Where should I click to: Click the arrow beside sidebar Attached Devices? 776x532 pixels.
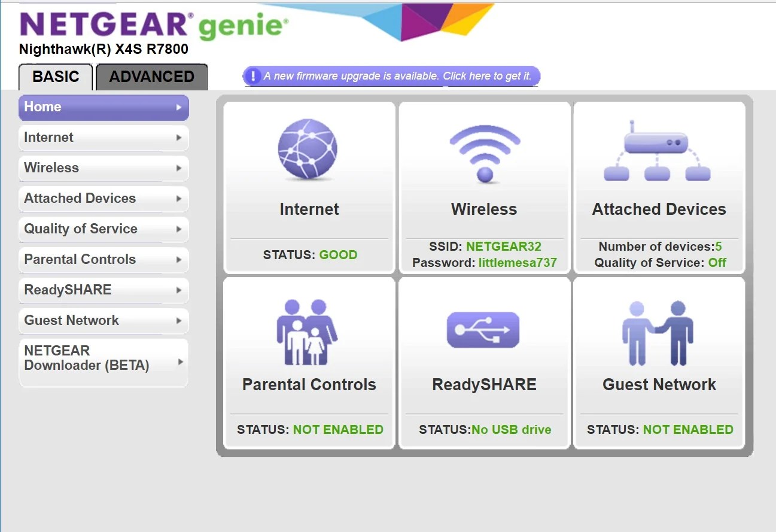click(x=179, y=199)
